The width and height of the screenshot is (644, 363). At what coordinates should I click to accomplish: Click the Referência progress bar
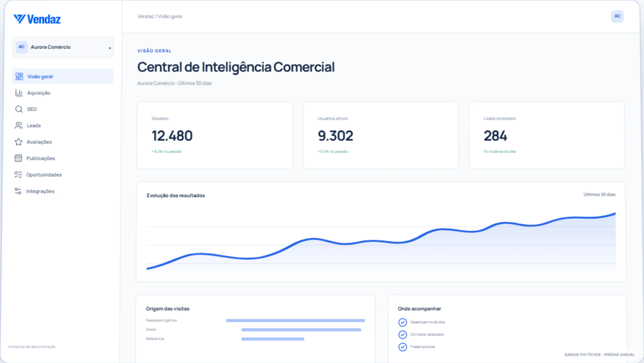click(x=273, y=339)
